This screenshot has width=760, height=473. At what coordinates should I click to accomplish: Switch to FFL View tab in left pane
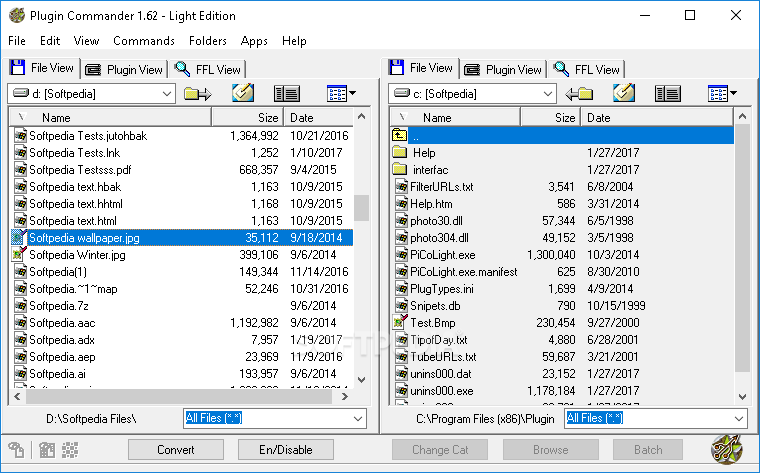(208, 70)
